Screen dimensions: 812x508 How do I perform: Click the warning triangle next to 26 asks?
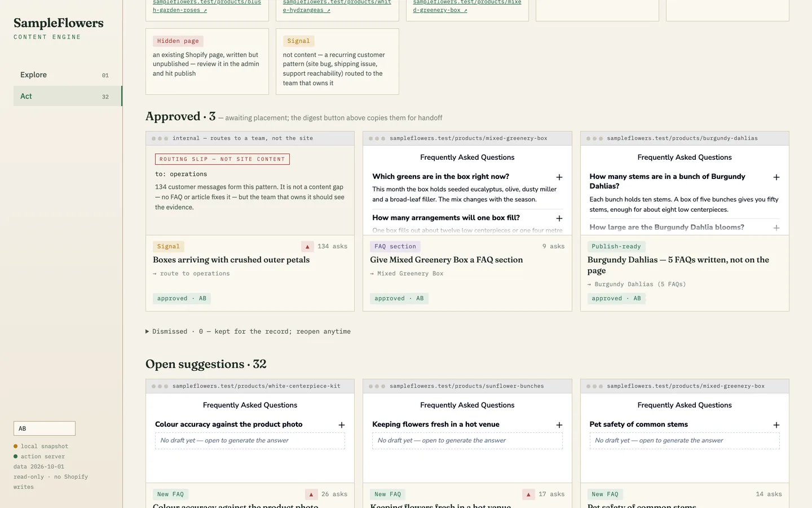tap(311, 494)
